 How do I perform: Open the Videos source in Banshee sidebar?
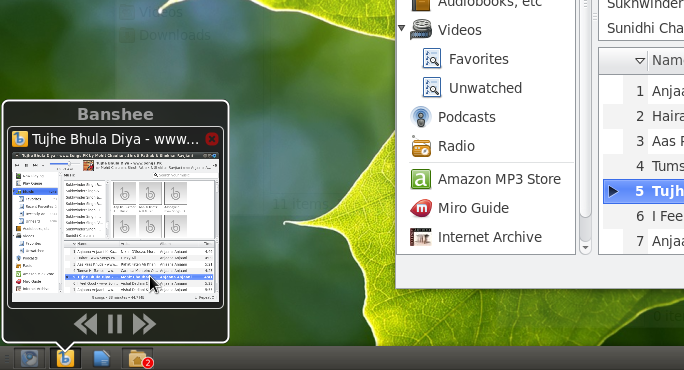tap(459, 30)
